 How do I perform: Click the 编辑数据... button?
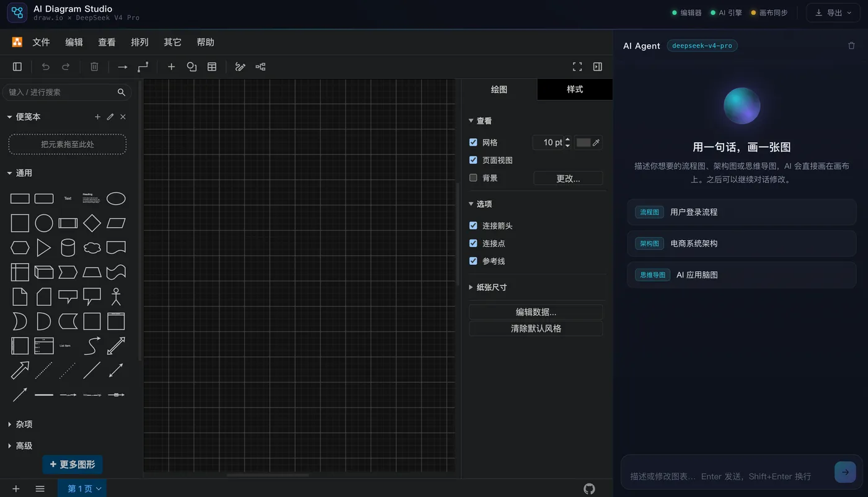tap(536, 312)
